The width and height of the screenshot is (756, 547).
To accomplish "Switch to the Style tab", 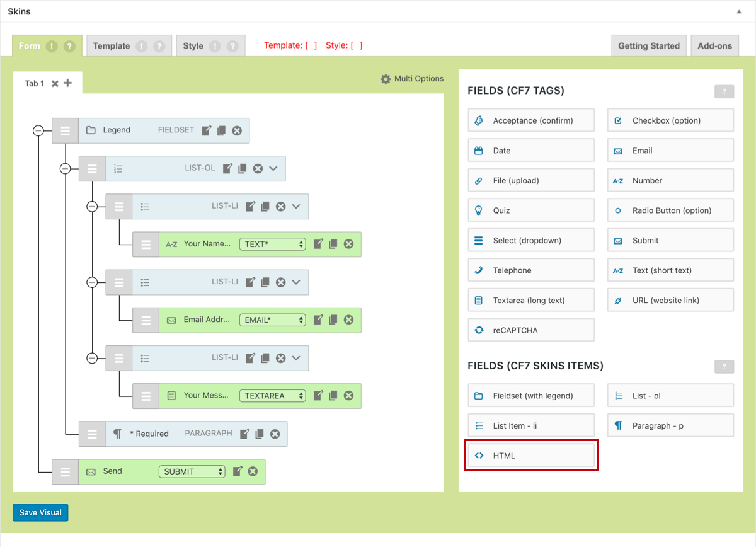I will (193, 46).
